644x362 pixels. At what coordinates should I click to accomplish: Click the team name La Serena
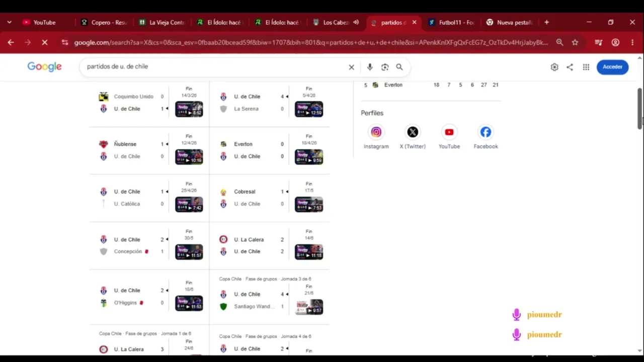coord(247,109)
